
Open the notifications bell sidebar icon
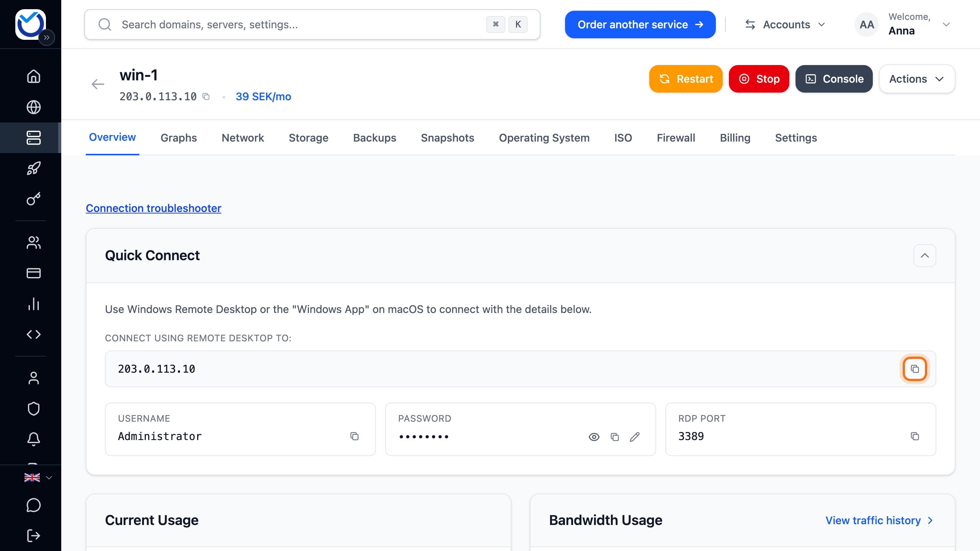tap(34, 439)
